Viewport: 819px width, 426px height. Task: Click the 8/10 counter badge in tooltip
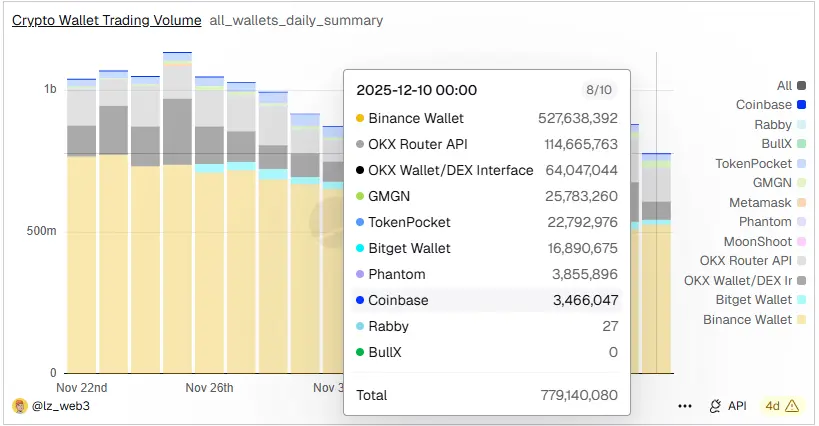point(599,90)
